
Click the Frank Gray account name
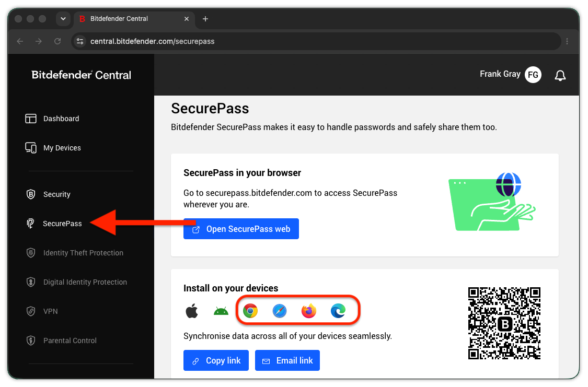500,74
